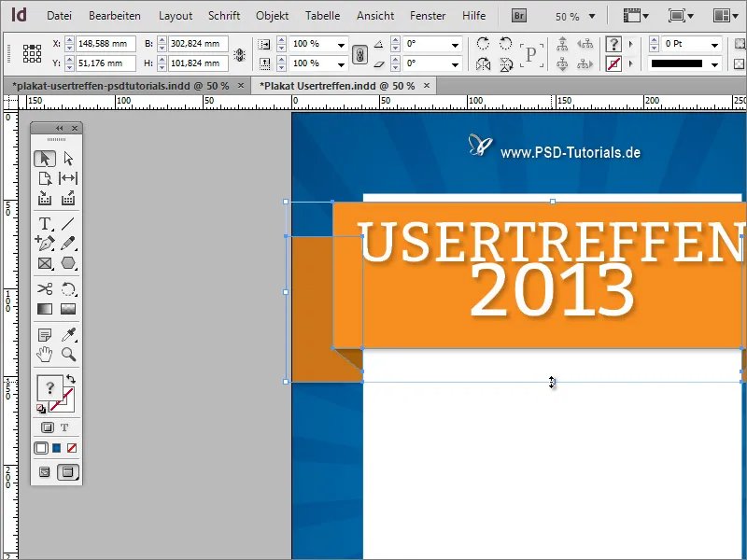Image resolution: width=747 pixels, height=560 pixels.
Task: Click the Rotate 90° clockwise icon
Action: pyautogui.click(x=483, y=44)
